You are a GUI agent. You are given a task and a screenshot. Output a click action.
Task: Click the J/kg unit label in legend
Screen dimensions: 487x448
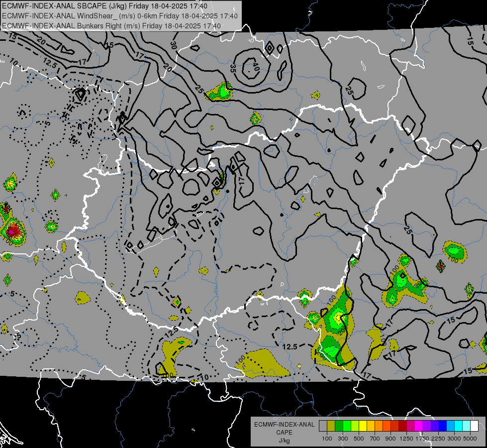tap(284, 440)
